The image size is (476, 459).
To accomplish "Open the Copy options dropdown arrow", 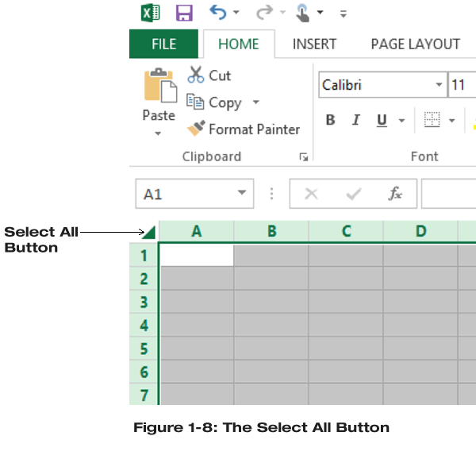I will click(255, 102).
